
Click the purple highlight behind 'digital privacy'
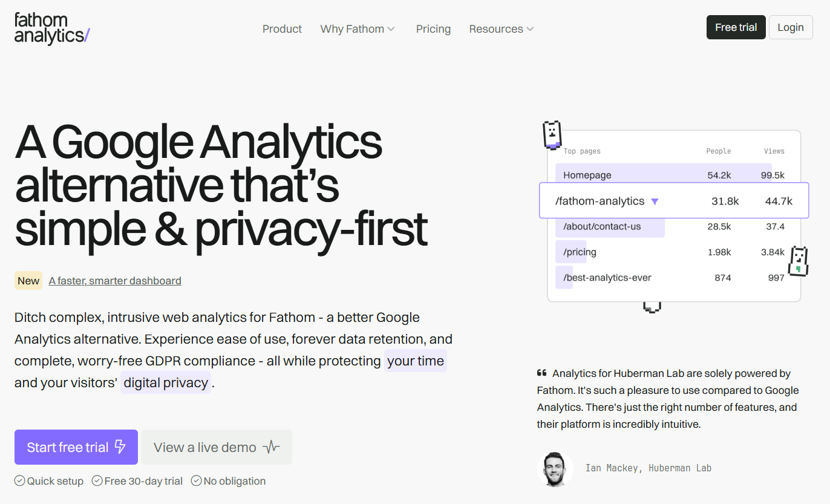(x=166, y=382)
